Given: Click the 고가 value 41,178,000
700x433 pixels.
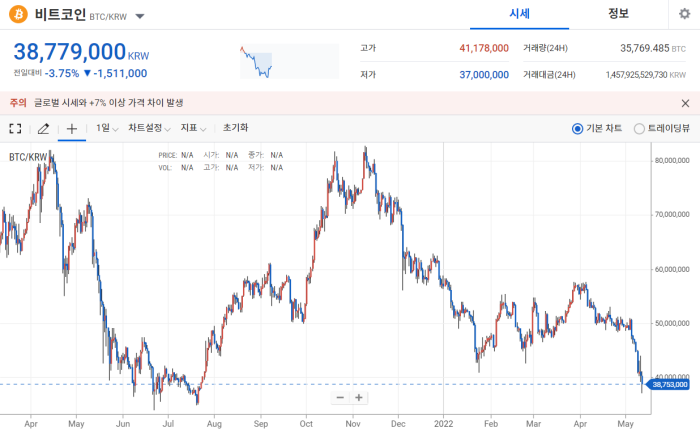Looking at the screenshot, I should (x=484, y=48).
